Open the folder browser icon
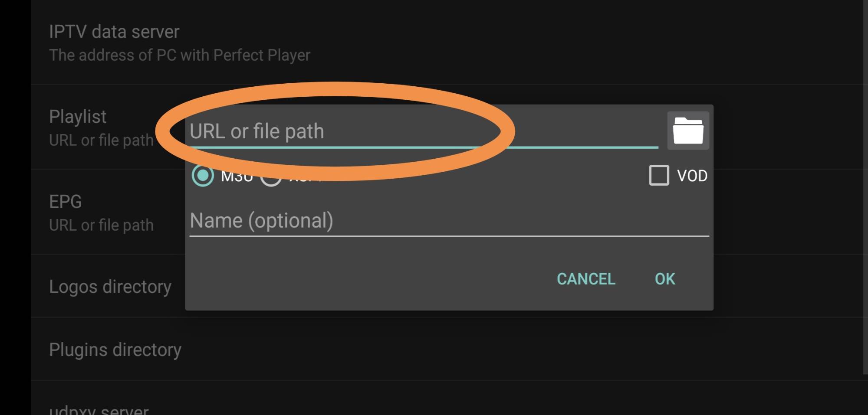 coord(688,131)
